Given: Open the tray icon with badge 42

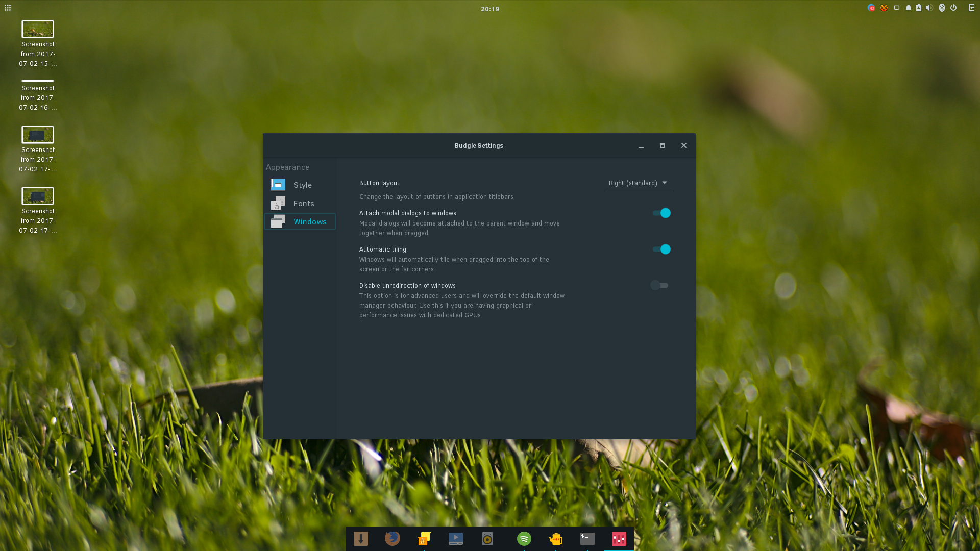Looking at the screenshot, I should 871,8.
